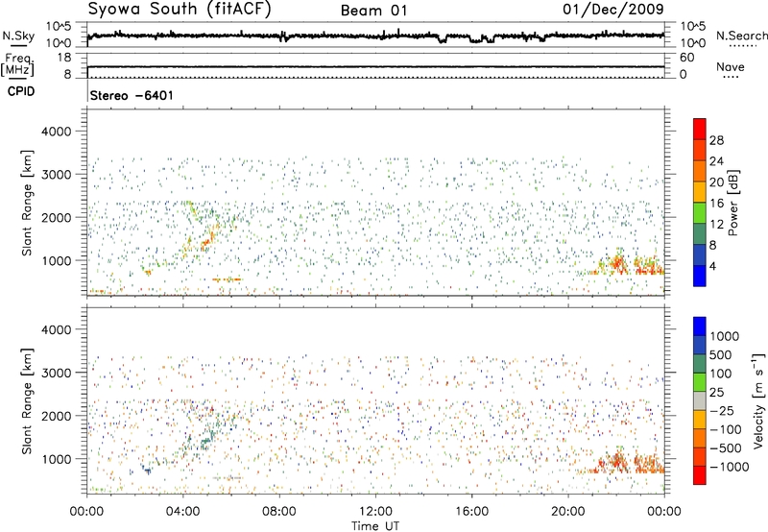
Task: Click the '04:00' time axis label
Action: click(183, 512)
